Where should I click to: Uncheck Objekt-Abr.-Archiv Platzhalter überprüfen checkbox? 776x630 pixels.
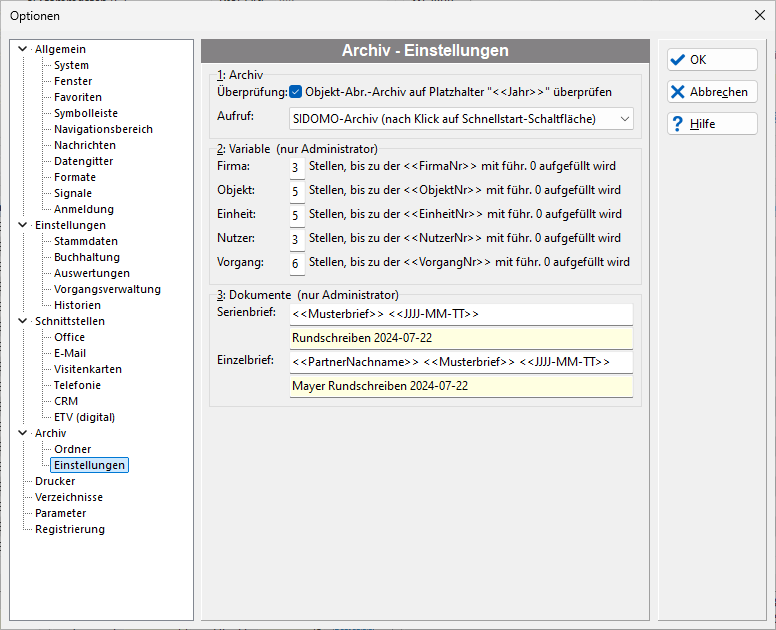(295, 92)
